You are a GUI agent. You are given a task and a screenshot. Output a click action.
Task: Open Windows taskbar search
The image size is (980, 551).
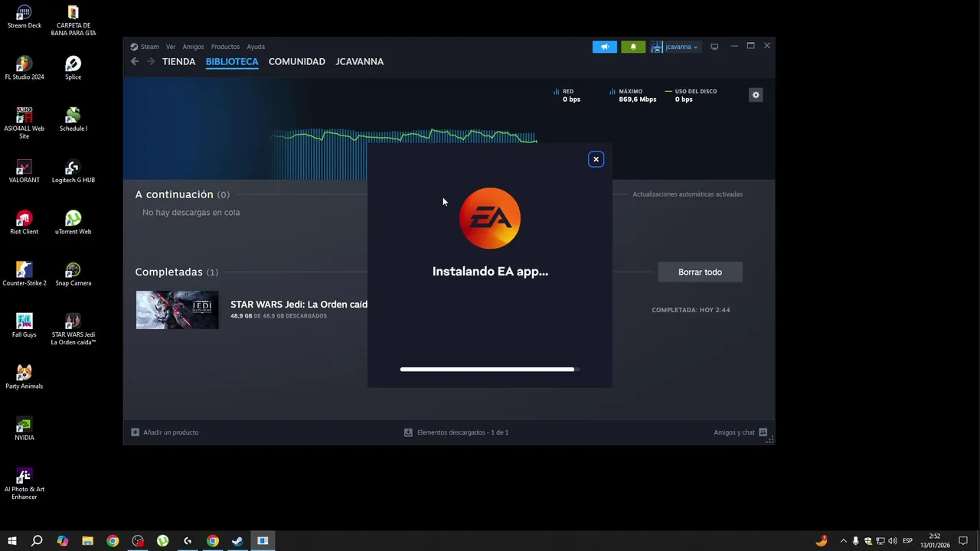pos(37,541)
